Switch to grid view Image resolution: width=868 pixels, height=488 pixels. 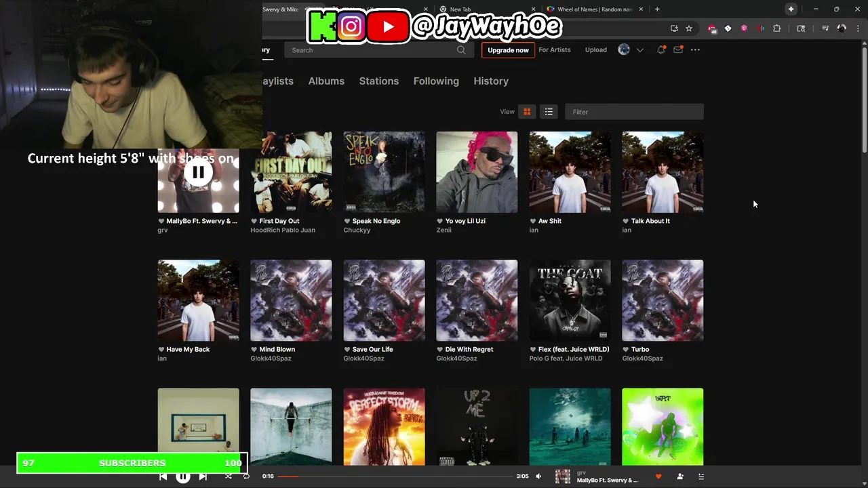[x=527, y=112]
